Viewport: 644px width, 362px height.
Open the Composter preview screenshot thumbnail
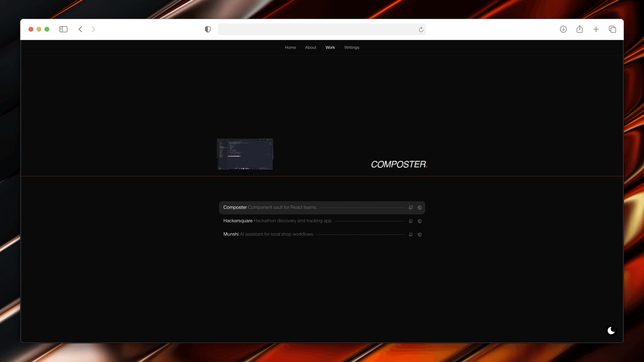click(245, 154)
